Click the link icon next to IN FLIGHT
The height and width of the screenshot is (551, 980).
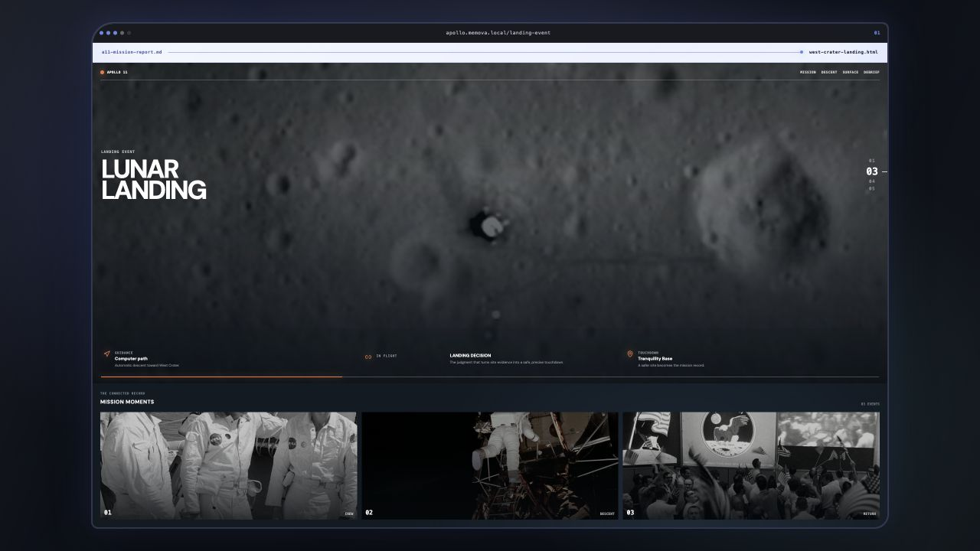coord(368,357)
